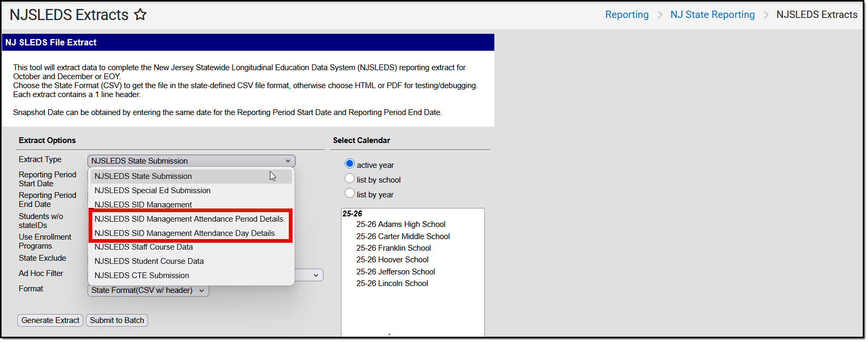Select 25-26 Hoover School calendar
Screen dimensions: 868x342
(x=393, y=260)
